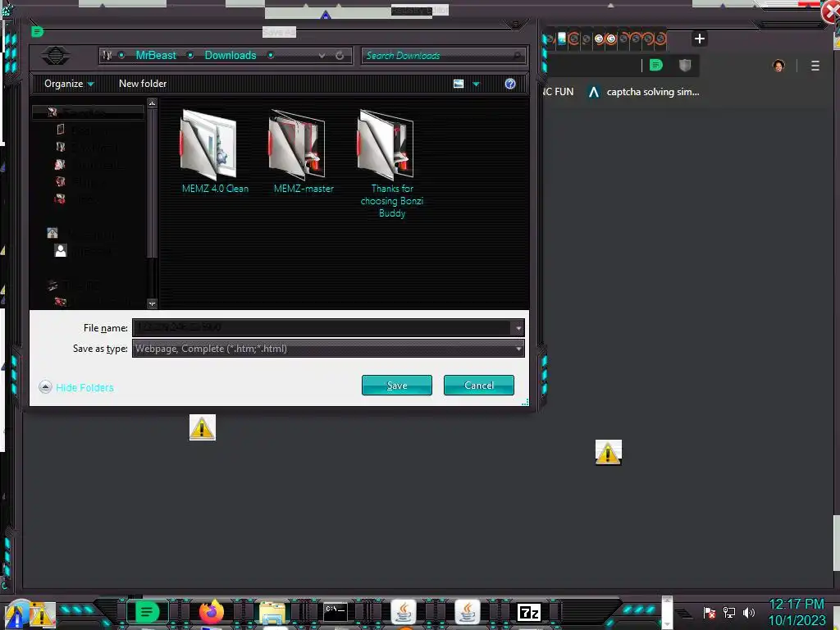Open the address bar history dropdown chevron
The image size is (840, 630).
[322, 55]
